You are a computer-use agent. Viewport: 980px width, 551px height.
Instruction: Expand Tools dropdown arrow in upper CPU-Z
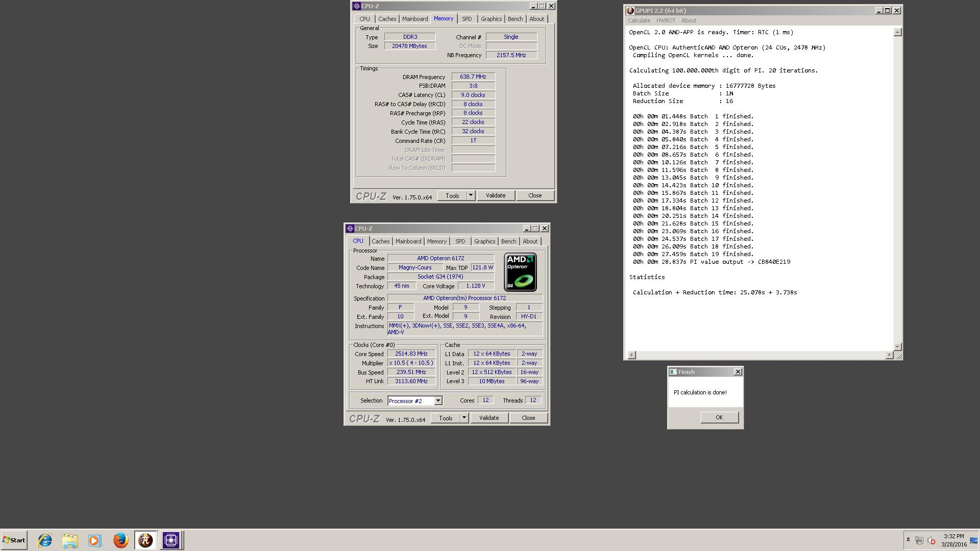(471, 196)
